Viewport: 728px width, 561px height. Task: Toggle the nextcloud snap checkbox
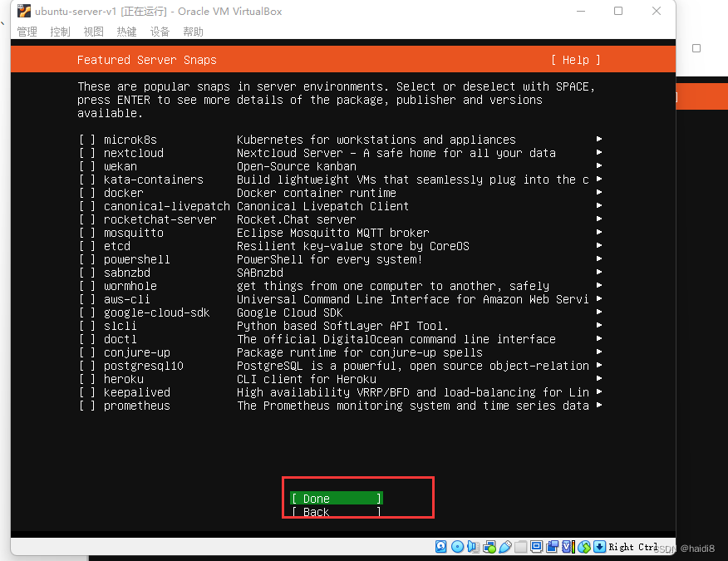coord(86,153)
